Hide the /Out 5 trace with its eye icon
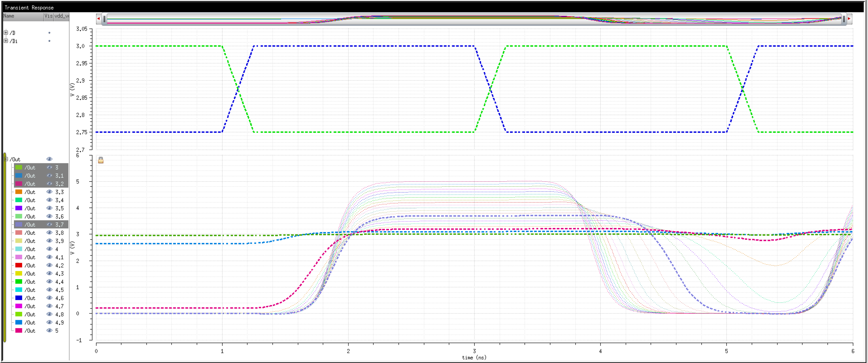This screenshot has height=363, width=868. pos(49,330)
